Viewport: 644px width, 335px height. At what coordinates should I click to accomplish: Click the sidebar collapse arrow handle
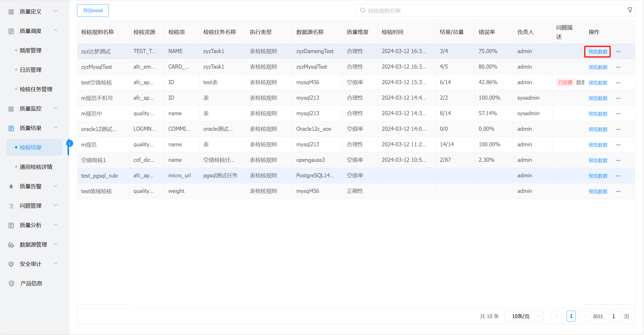(x=69, y=143)
